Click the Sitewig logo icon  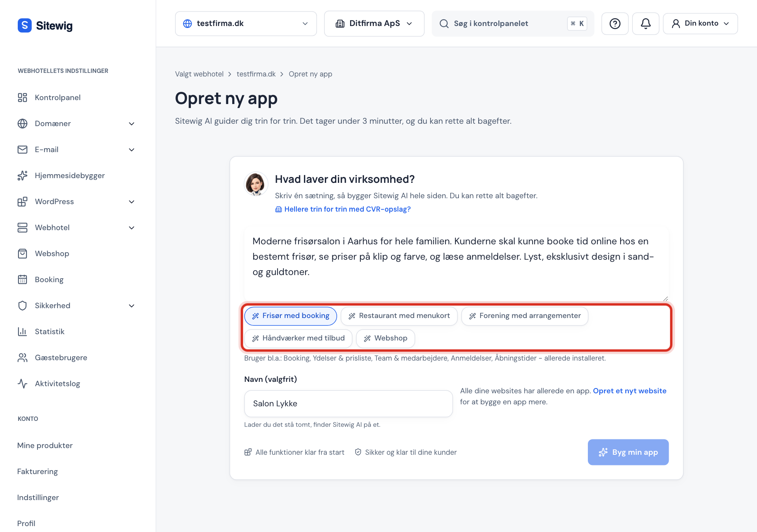tap(24, 26)
